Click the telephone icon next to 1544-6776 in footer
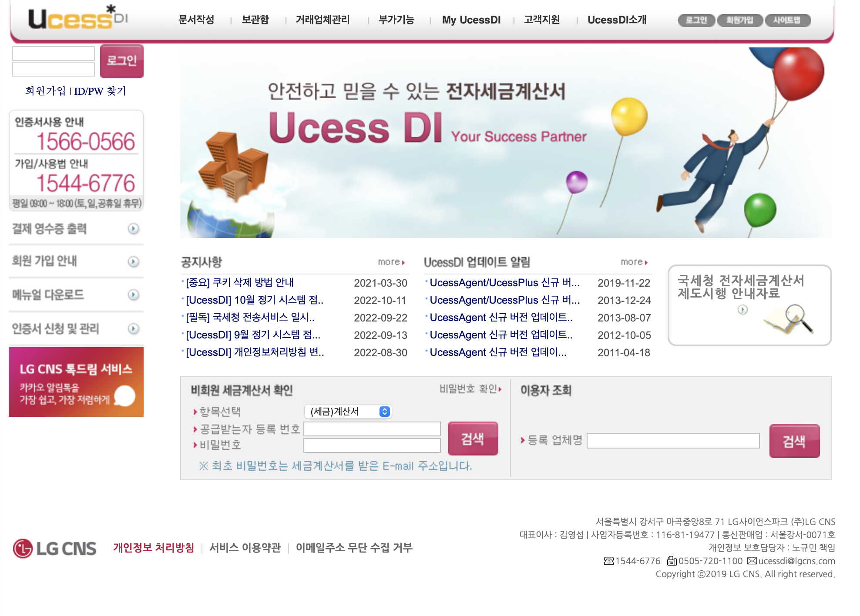Screen dimensions: 860x616 (608, 561)
